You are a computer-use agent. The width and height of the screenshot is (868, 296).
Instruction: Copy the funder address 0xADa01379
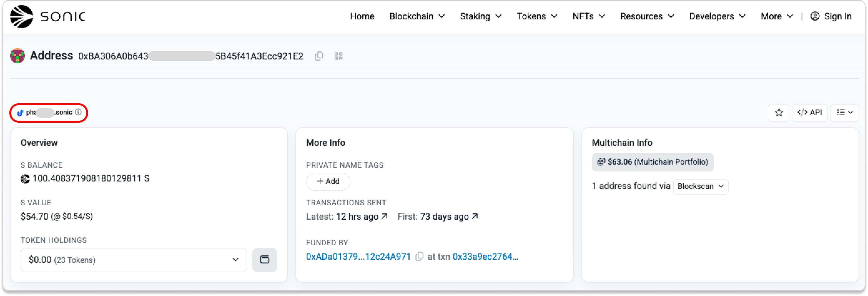pos(420,257)
